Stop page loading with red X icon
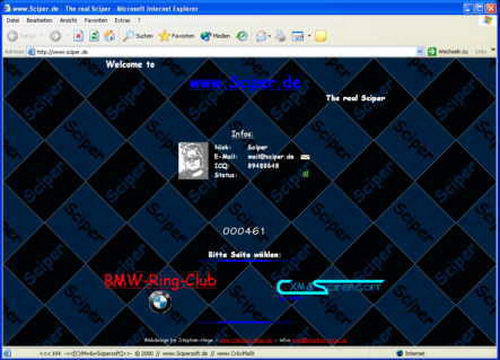Screen dimensions: 500x360 78,36
